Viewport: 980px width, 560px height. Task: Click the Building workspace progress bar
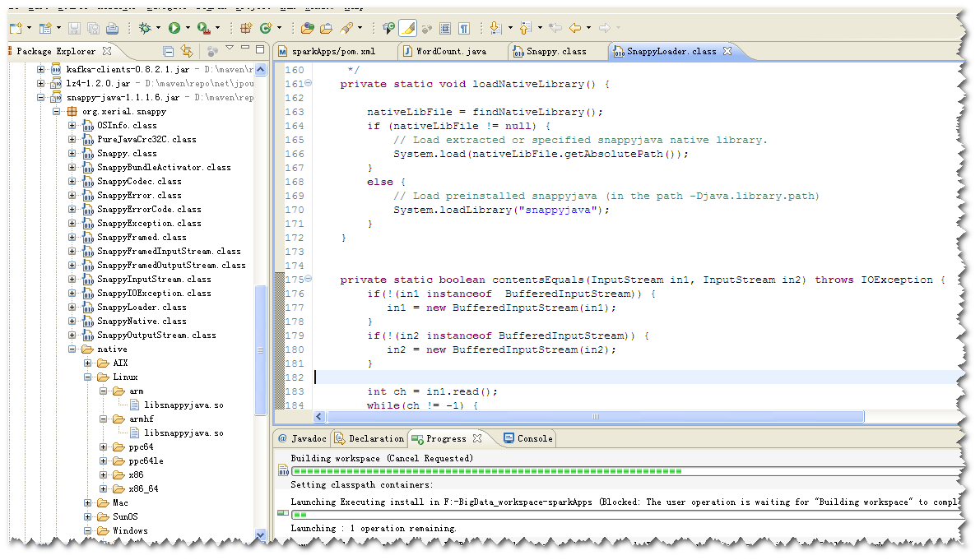(x=487, y=472)
